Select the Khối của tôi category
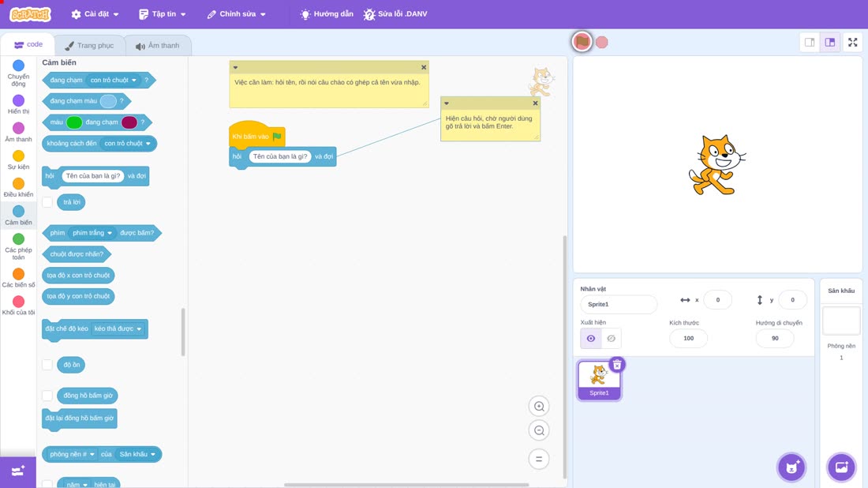Image resolution: width=868 pixels, height=488 pixels. [18, 306]
